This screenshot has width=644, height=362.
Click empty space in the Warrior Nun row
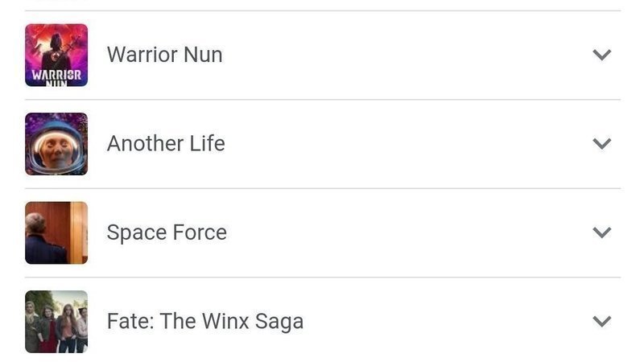click(x=402, y=55)
